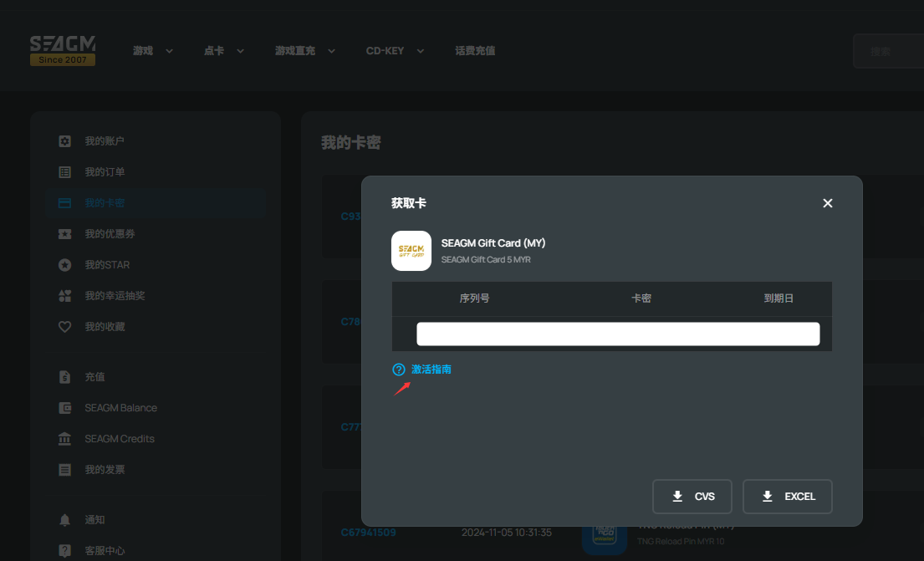Click the 卡密 column header
Viewport: 924px width, 561px height.
tap(641, 298)
